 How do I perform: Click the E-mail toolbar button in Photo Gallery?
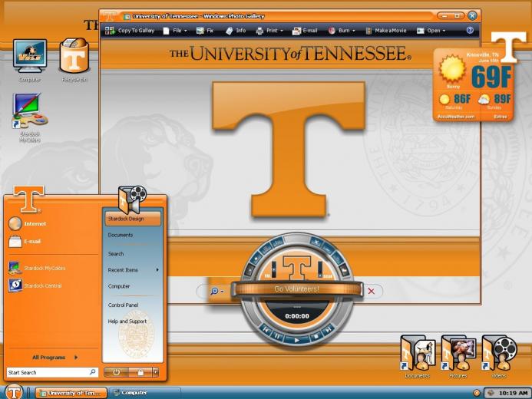305,31
